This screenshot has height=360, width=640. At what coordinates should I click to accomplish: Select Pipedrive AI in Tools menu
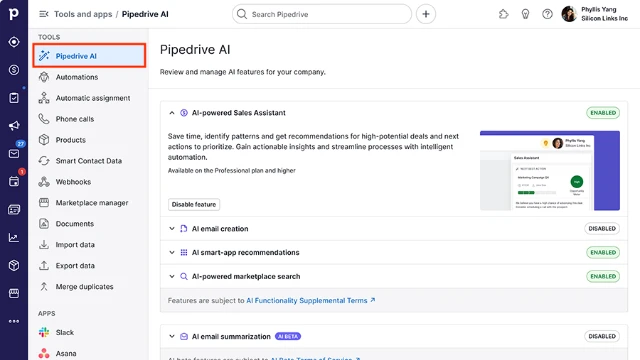[89, 56]
